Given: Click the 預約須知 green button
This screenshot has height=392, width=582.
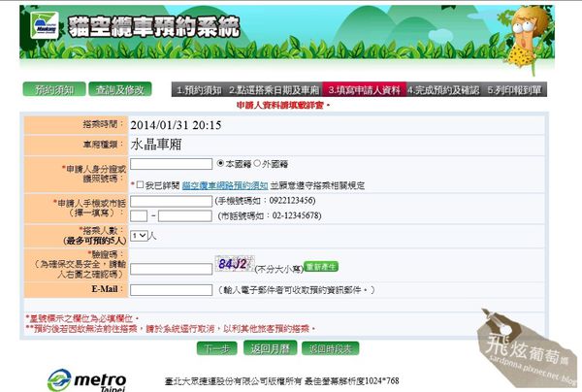Looking at the screenshot, I should pyautogui.click(x=54, y=89).
